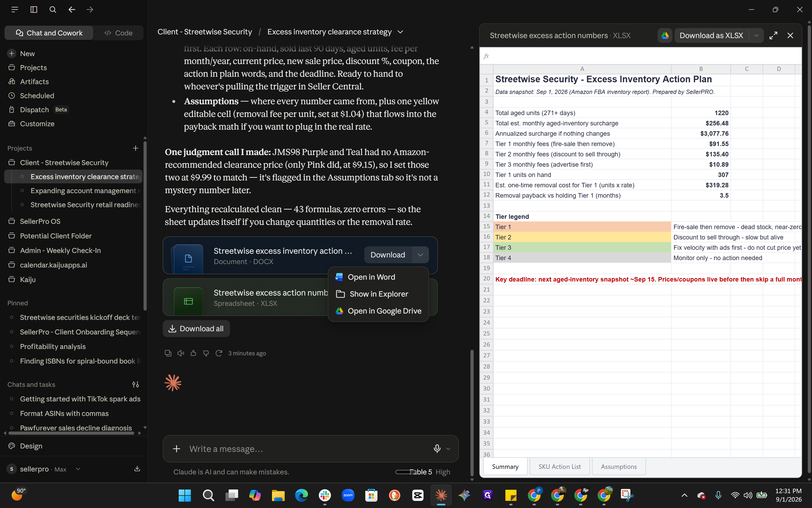Click the microphone icon in the message box
This screenshot has width=812, height=508.
click(x=437, y=448)
